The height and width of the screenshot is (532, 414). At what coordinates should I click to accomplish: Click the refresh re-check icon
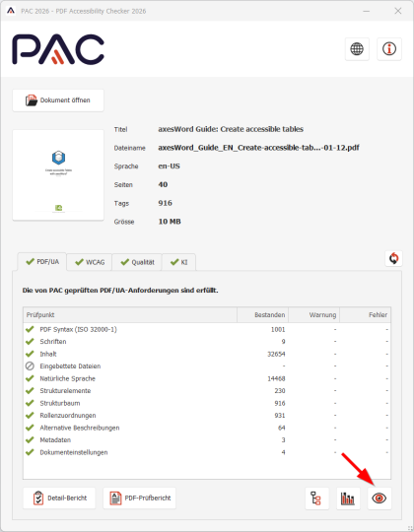click(x=393, y=258)
